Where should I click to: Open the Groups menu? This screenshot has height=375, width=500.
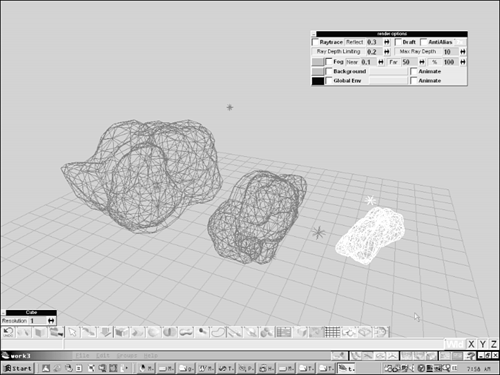[x=127, y=356]
